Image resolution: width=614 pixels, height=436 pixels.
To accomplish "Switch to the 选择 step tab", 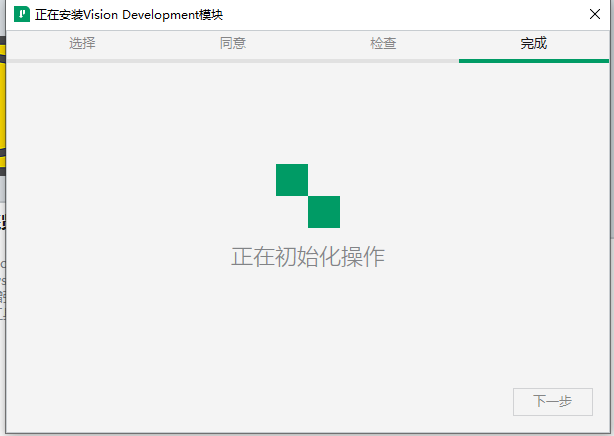I will tap(82, 43).
